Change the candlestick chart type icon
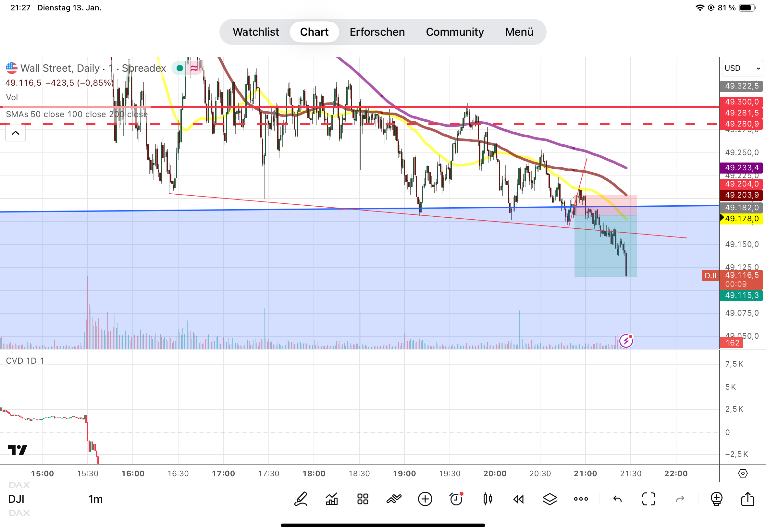Image resolution: width=766 pixels, height=532 pixels. (487, 499)
